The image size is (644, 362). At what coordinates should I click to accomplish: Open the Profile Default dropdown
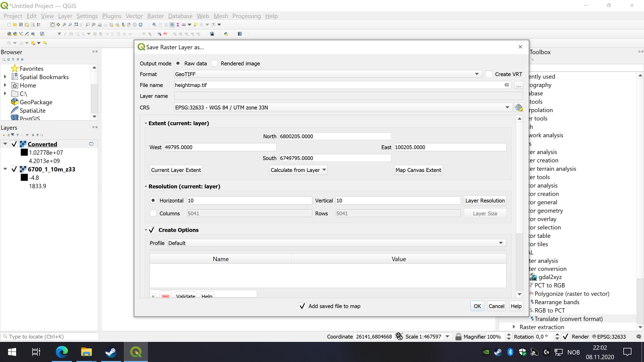[x=336, y=243]
